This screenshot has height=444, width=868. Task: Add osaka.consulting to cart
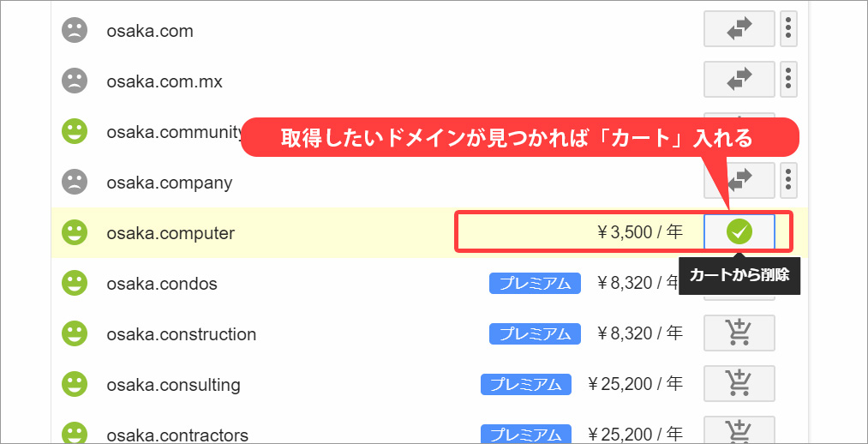[x=739, y=384]
